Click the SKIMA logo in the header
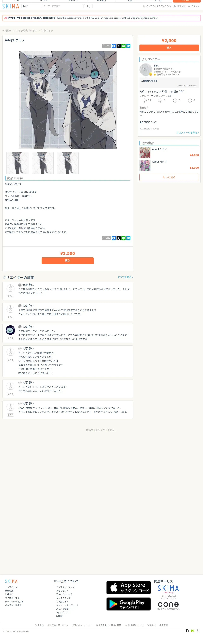The height and width of the screenshot is (644, 203). pyautogui.click(x=11, y=6)
